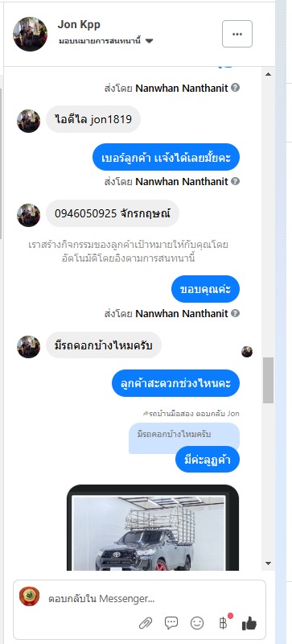Click the chat scrollbar thumb
This screenshot has height=644, width=292.
click(268, 380)
